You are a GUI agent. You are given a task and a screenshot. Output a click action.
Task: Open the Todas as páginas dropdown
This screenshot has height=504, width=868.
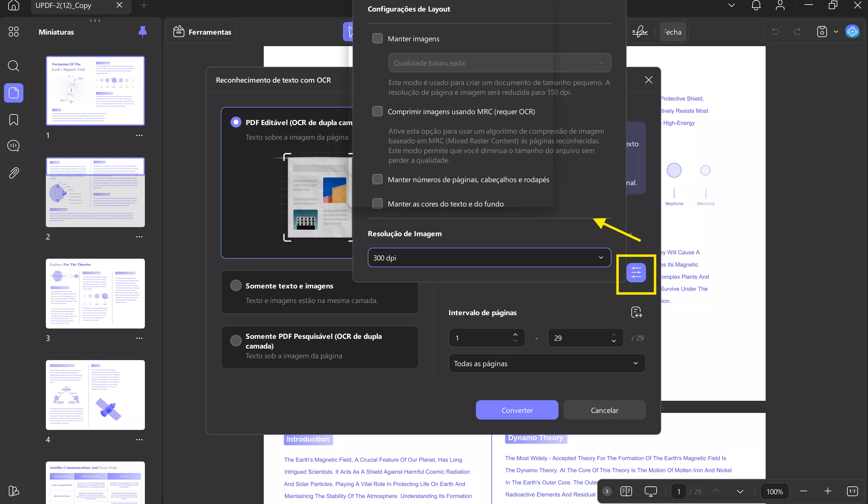[547, 363]
